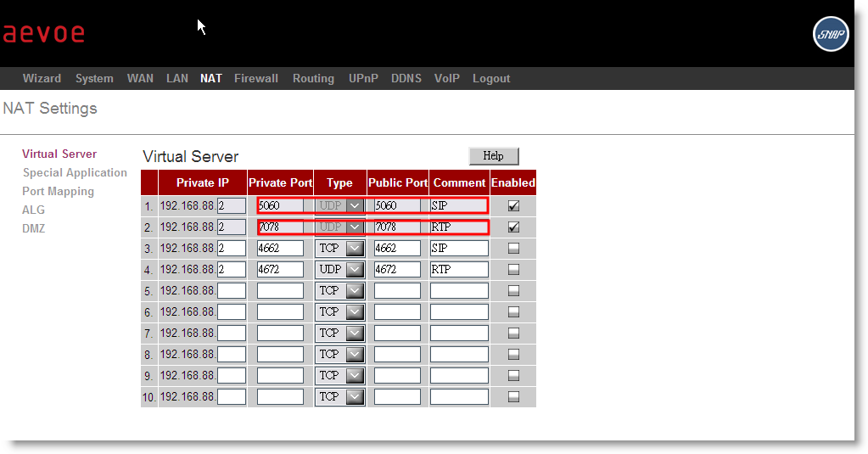The height and width of the screenshot is (454, 868).
Task: Select the NAT menu item
Action: [x=211, y=79]
